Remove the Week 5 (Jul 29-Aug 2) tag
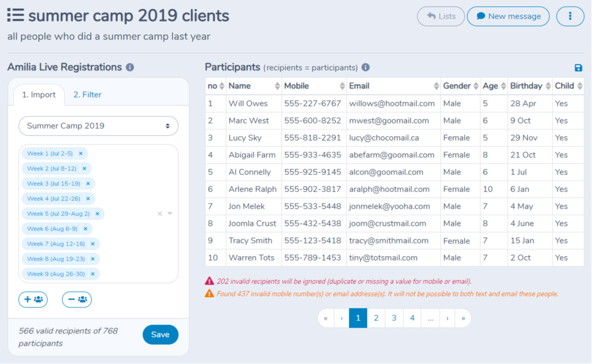The image size is (592, 364). pyautogui.click(x=97, y=214)
